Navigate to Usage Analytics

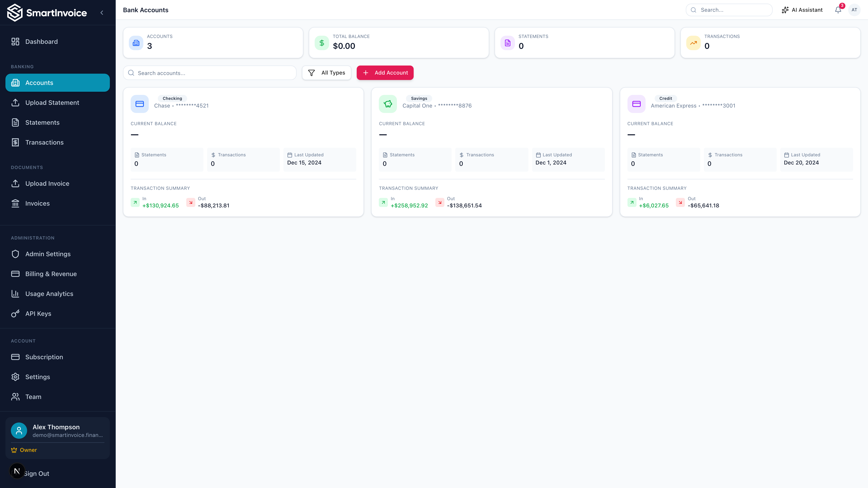pyautogui.click(x=49, y=294)
